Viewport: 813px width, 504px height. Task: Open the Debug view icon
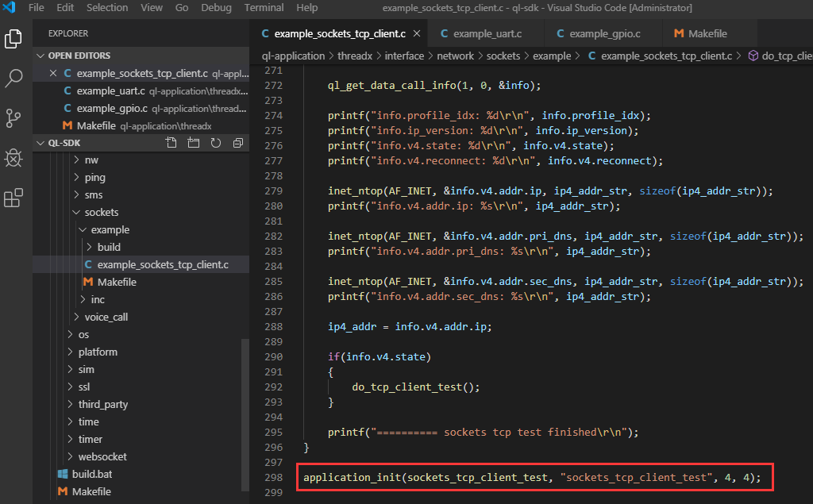pos(13,158)
